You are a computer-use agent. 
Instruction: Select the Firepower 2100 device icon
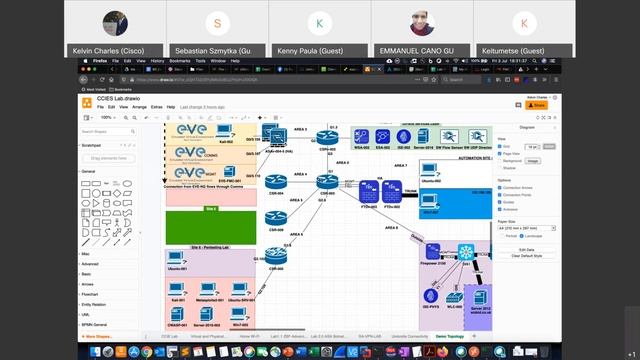click(x=433, y=252)
